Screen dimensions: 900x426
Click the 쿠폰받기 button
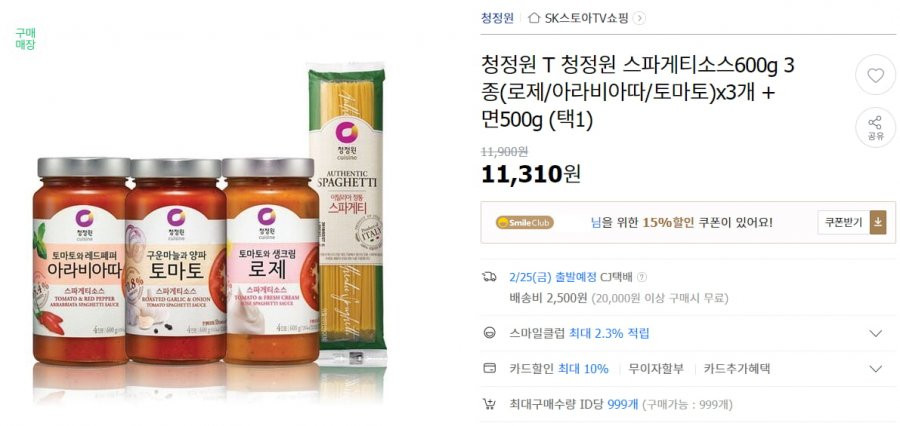click(x=843, y=222)
